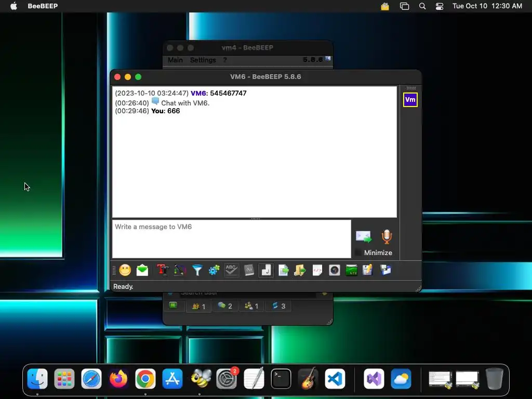Toggle the return-key send option icon
This screenshot has height=399, width=532.
(x=266, y=270)
